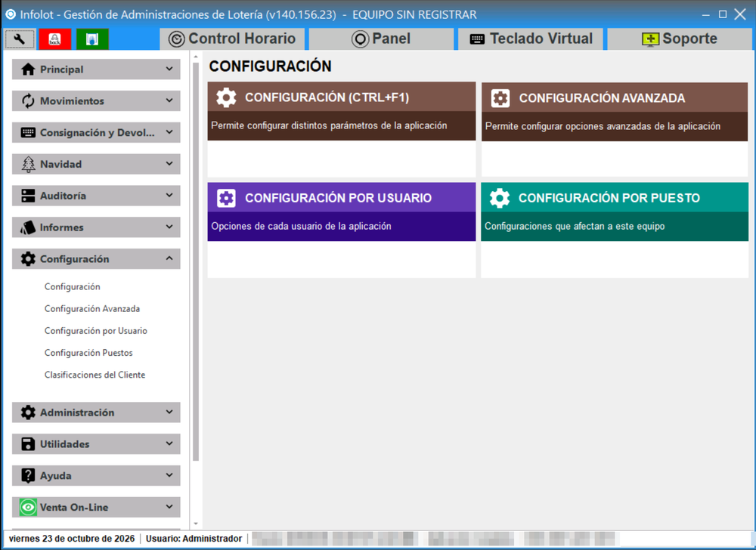Viewport: 756px width, 550px height.
Task: Select Configuración Avanzada submenu item
Action: 92,309
